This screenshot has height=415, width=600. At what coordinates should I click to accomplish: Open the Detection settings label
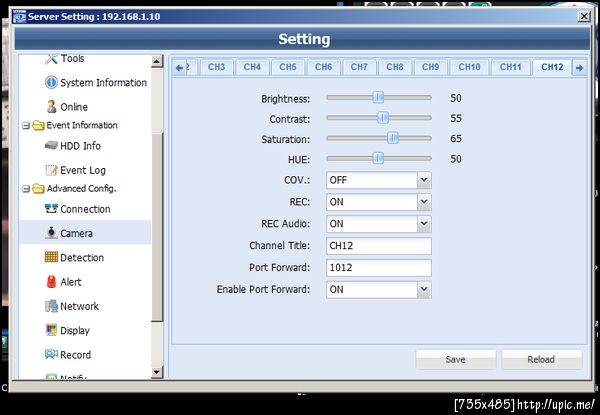click(x=82, y=258)
